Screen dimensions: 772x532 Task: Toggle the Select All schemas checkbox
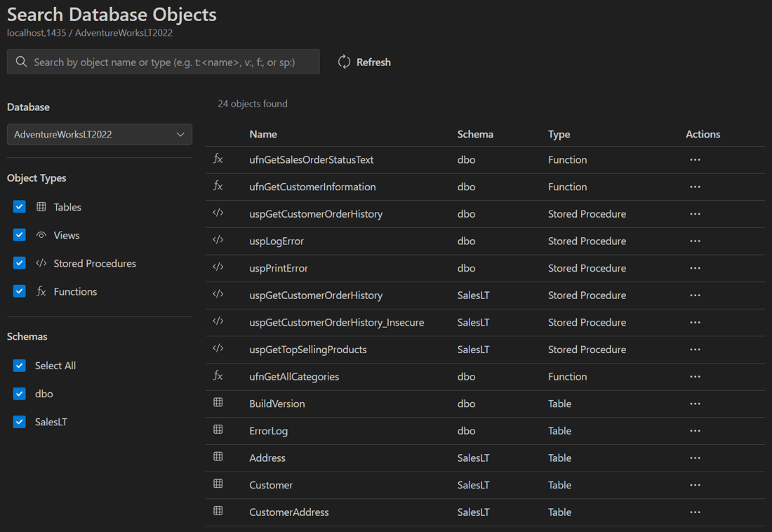click(x=20, y=366)
